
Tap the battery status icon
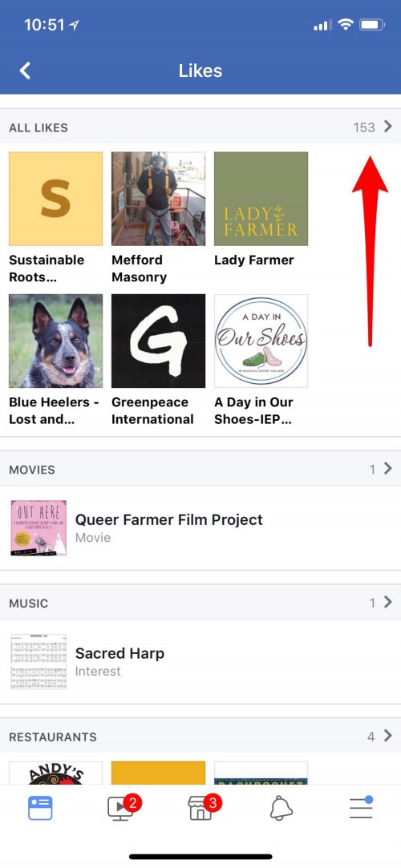371,24
